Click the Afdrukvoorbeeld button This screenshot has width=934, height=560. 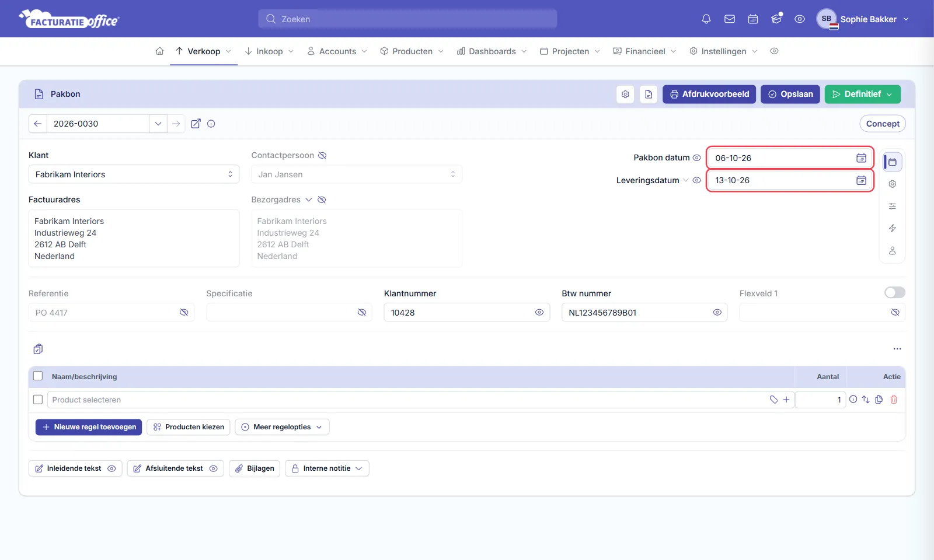[x=709, y=94]
